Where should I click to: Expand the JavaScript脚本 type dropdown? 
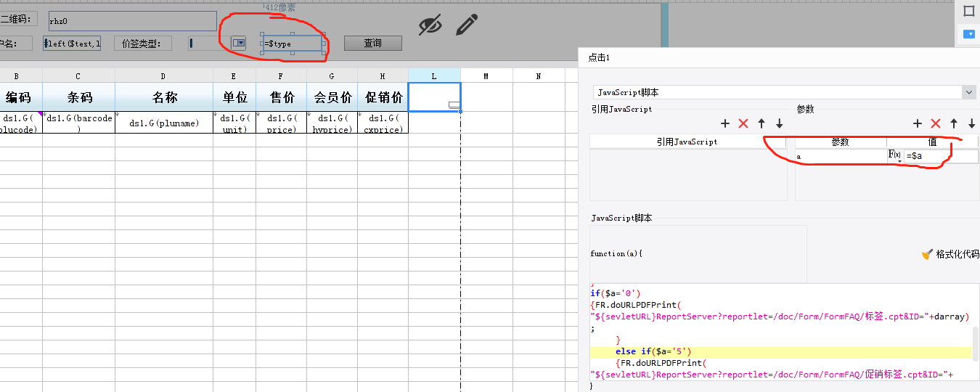(968, 92)
